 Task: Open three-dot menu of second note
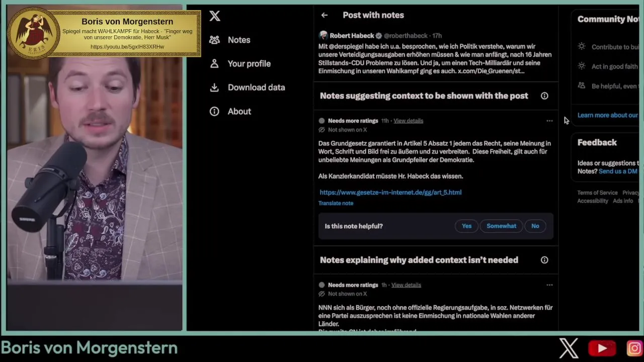click(x=549, y=285)
